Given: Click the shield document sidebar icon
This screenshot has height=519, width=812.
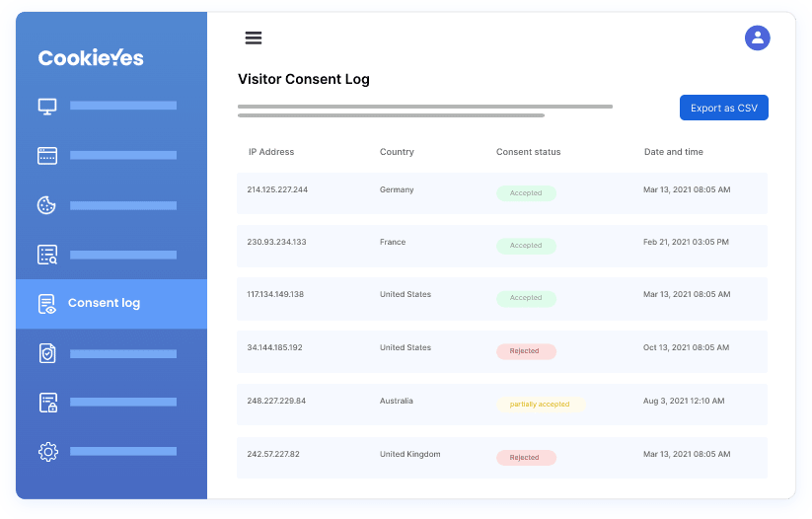Looking at the screenshot, I should point(47,354).
